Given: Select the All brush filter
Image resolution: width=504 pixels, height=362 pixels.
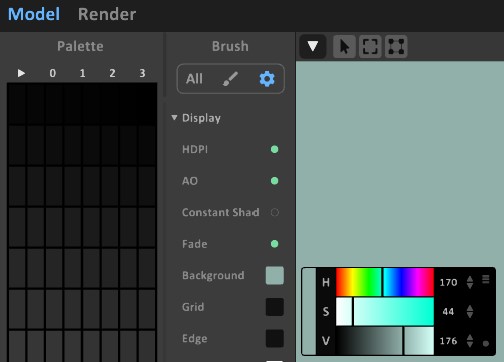Looking at the screenshot, I should click(x=194, y=79).
